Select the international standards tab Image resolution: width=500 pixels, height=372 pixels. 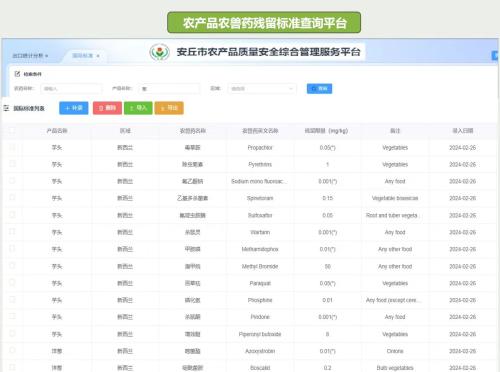83,56
